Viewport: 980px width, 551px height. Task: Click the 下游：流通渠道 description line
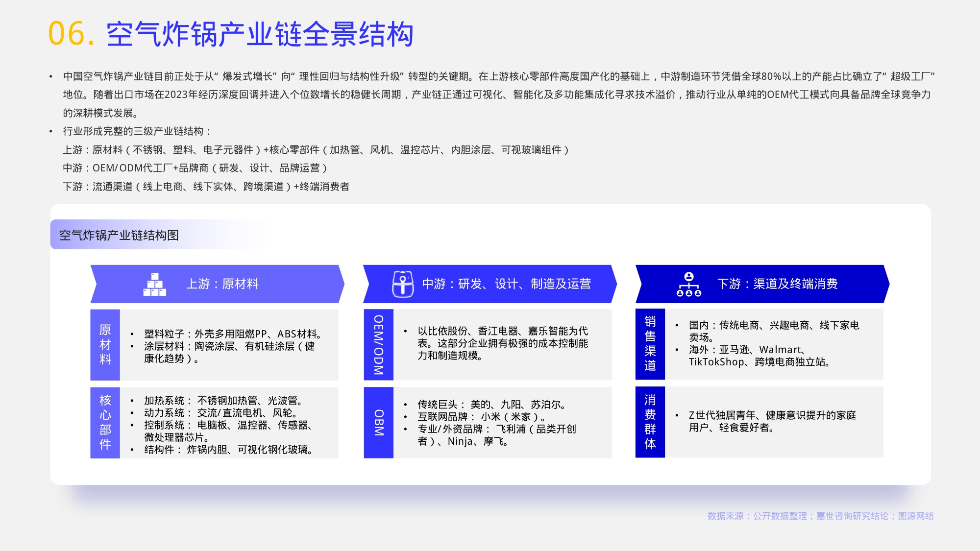206,187
